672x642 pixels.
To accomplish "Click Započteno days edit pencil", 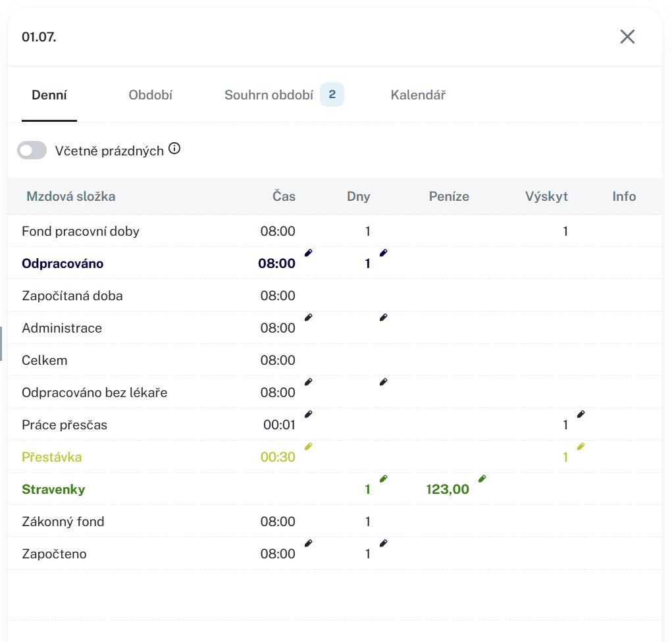I will (x=384, y=543).
